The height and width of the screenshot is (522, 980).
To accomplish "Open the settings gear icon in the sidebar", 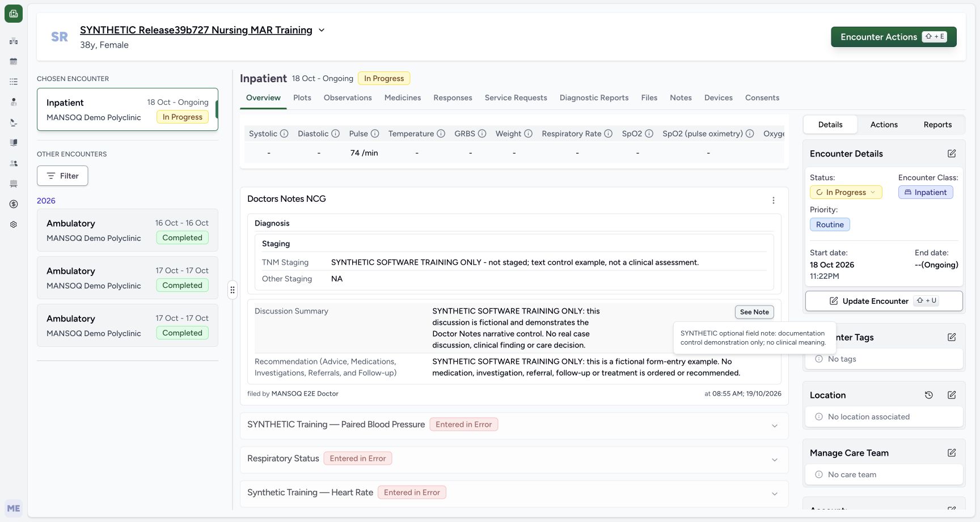I will (14, 224).
